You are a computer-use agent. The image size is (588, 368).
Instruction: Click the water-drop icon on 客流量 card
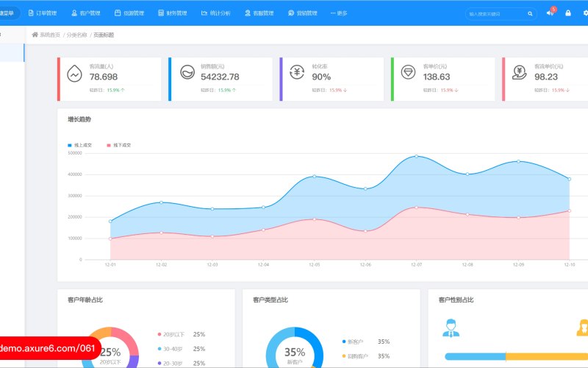point(75,74)
